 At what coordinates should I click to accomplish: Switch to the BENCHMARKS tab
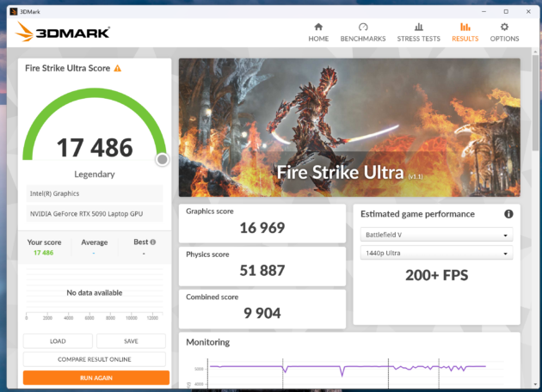[363, 33]
